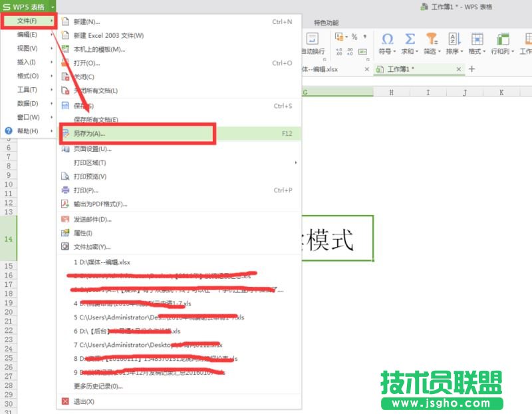The width and height of the screenshot is (532, 414).
Task: Select the 自动换行 (Wrap Text) icon
Action: [313, 38]
